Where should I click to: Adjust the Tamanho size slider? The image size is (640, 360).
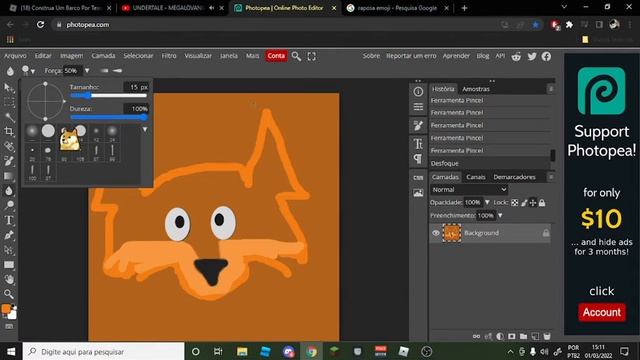click(108, 96)
